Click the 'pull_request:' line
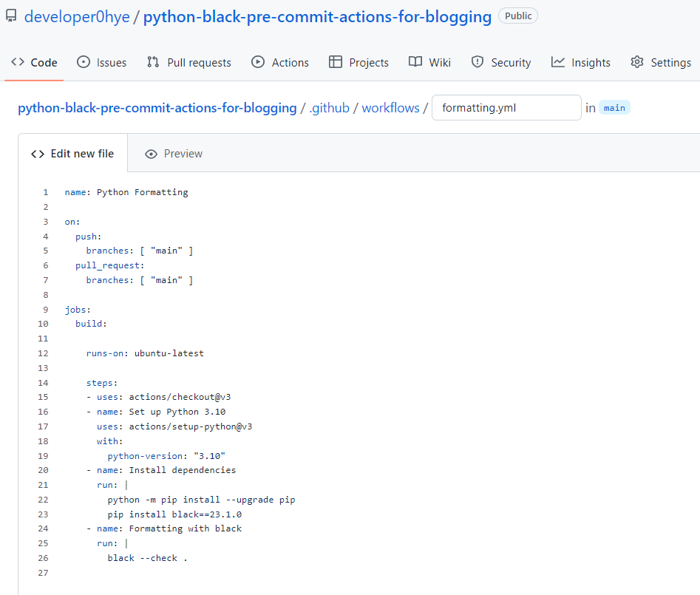700x595 pixels. [110, 265]
